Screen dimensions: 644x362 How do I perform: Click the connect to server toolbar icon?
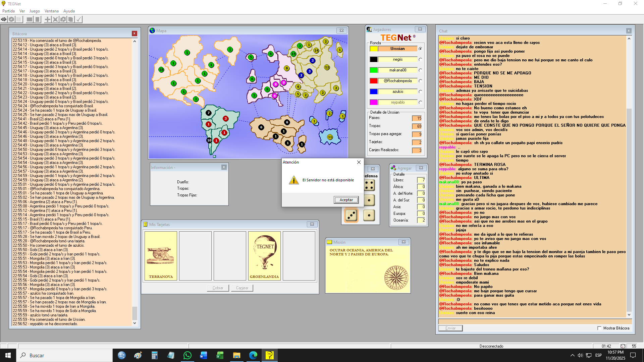pyautogui.click(x=4, y=19)
